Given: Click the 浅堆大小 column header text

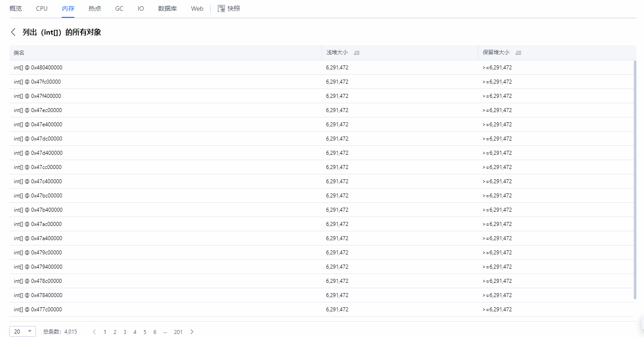Looking at the screenshot, I should (x=337, y=53).
